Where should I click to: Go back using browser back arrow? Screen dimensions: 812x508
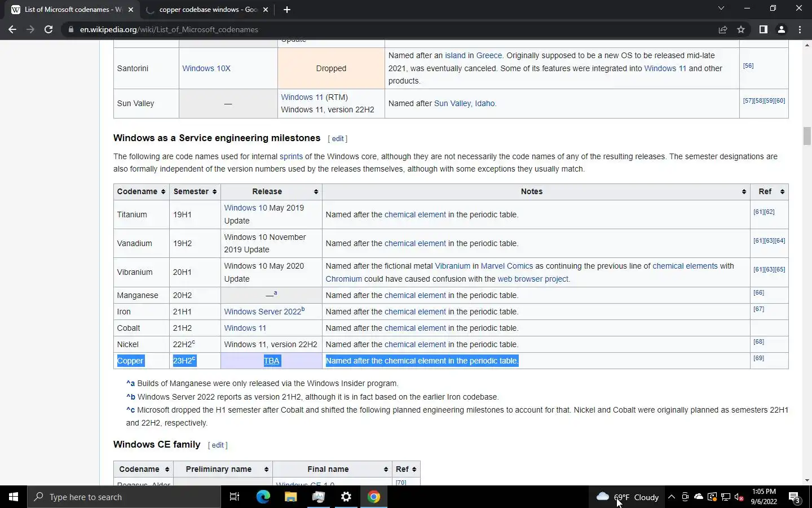coord(12,29)
